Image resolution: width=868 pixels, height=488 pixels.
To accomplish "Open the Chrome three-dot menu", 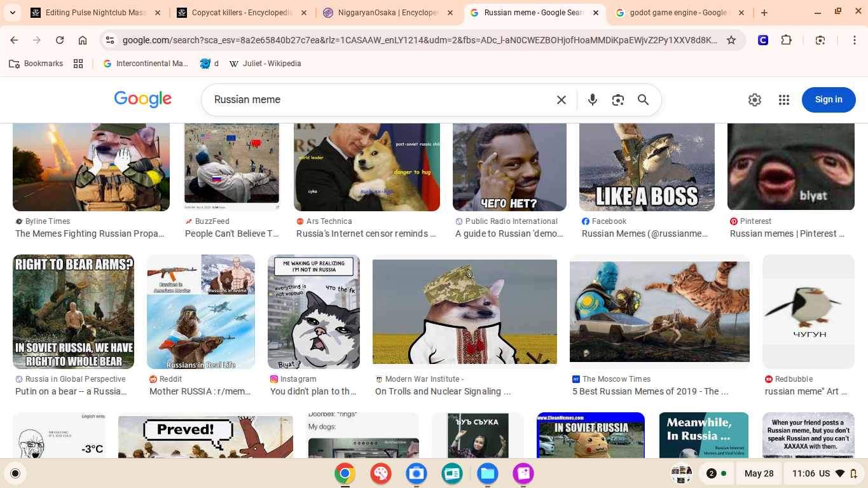I will 855,40.
